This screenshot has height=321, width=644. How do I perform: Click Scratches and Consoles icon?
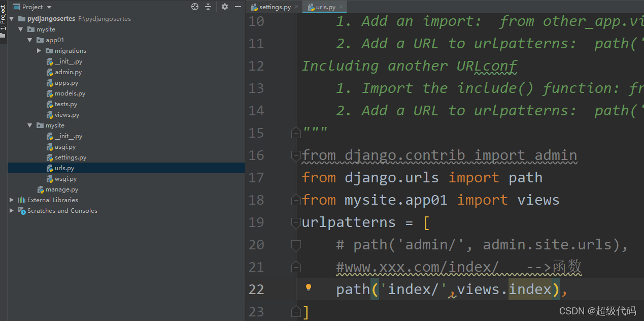(22, 211)
